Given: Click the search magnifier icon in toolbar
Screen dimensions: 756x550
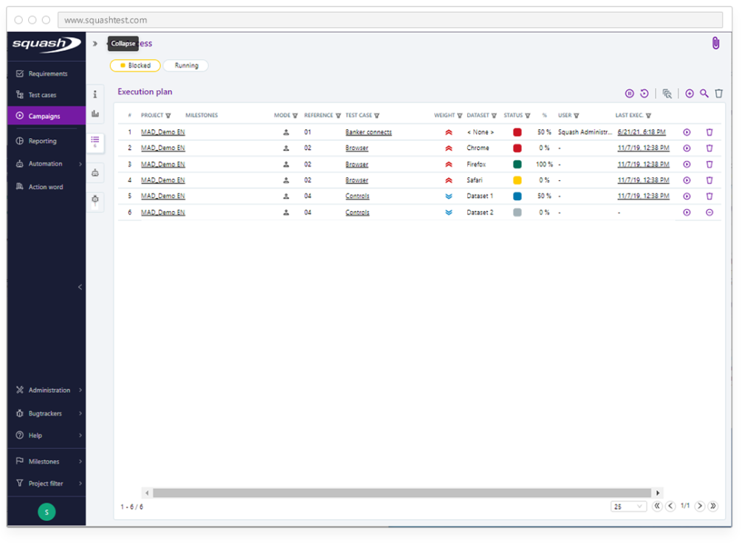Looking at the screenshot, I should (704, 94).
